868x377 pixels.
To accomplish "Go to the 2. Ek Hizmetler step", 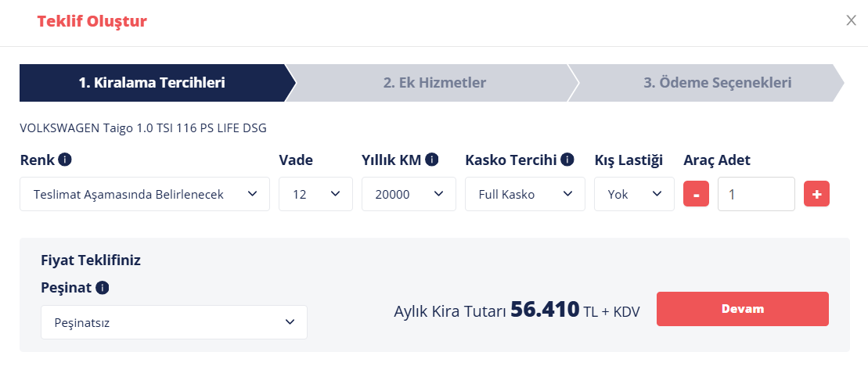I will click(x=434, y=83).
